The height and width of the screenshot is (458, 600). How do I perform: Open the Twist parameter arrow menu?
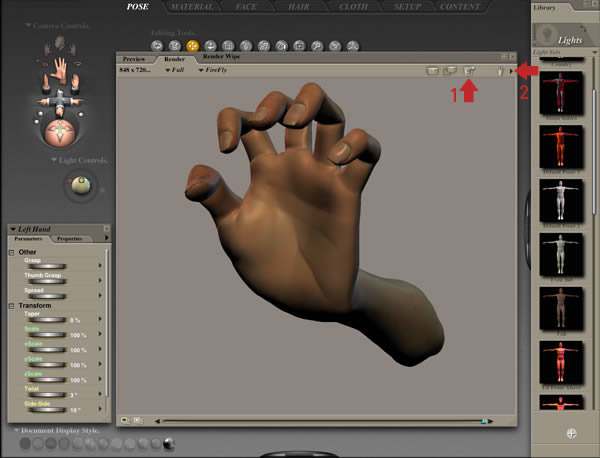coord(100,394)
